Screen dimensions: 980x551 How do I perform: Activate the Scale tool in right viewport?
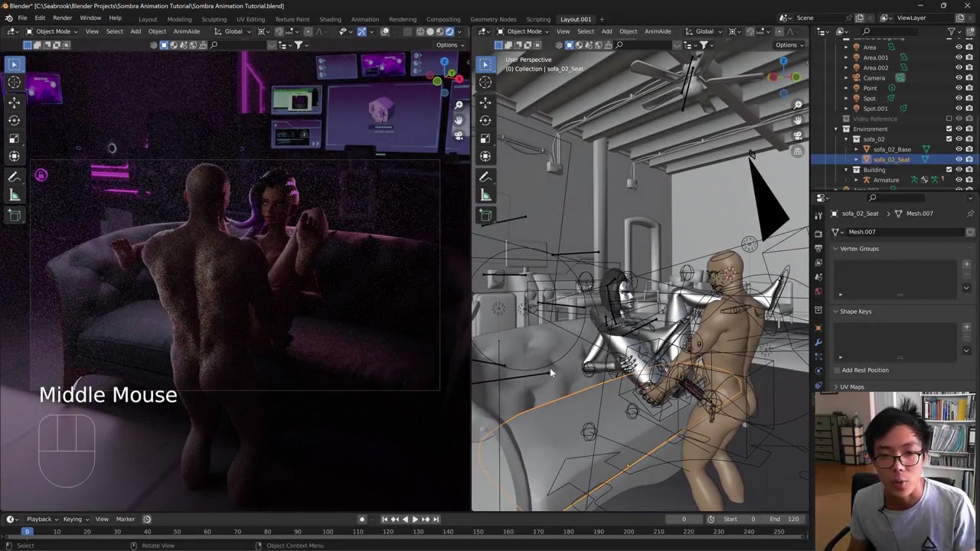pyautogui.click(x=485, y=139)
